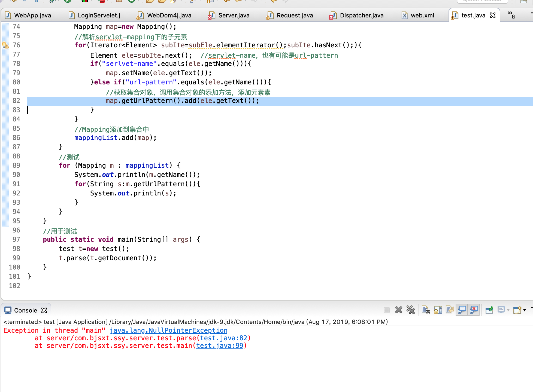The width and height of the screenshot is (533, 392).
Task: Click the "serlvet-name" string on line 78
Action: pos(129,64)
